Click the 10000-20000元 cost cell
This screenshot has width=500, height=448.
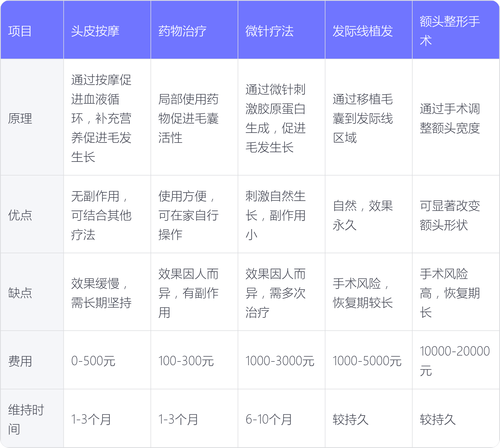click(455, 361)
